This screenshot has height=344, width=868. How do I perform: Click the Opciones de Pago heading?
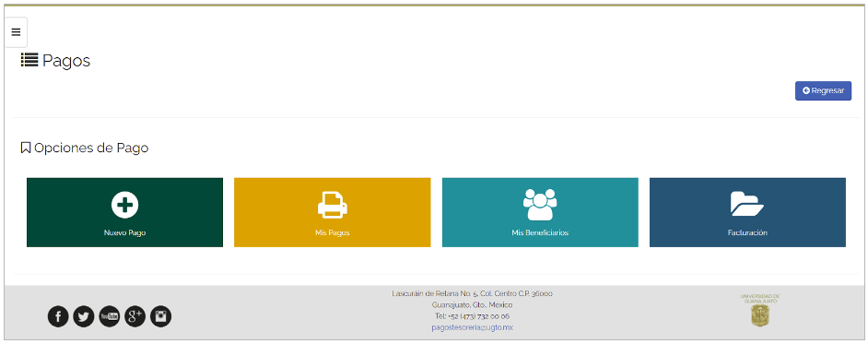click(91, 148)
